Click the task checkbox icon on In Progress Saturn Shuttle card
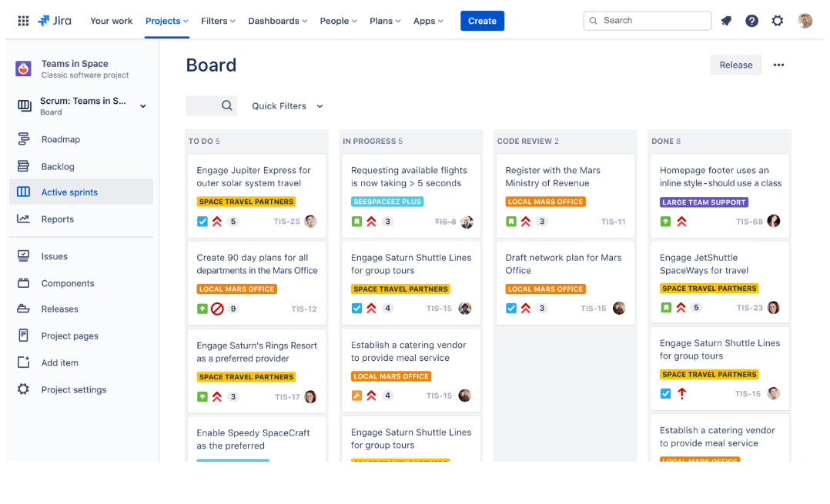Image resolution: width=830 pixels, height=504 pixels. tap(356, 309)
